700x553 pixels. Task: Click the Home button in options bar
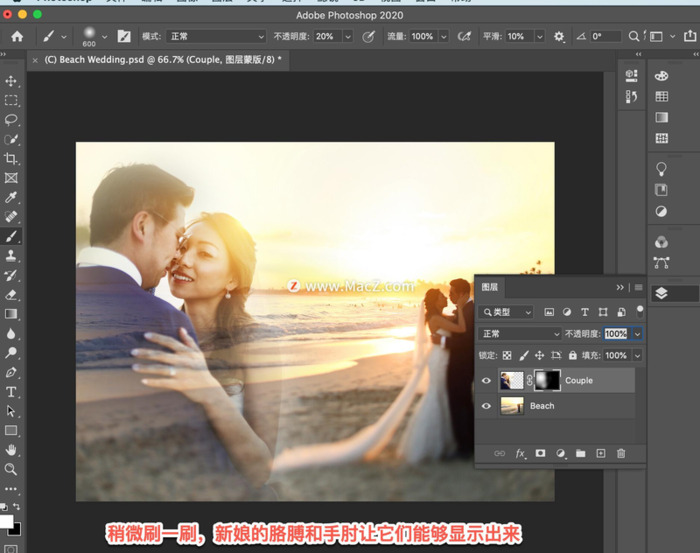tap(17, 36)
